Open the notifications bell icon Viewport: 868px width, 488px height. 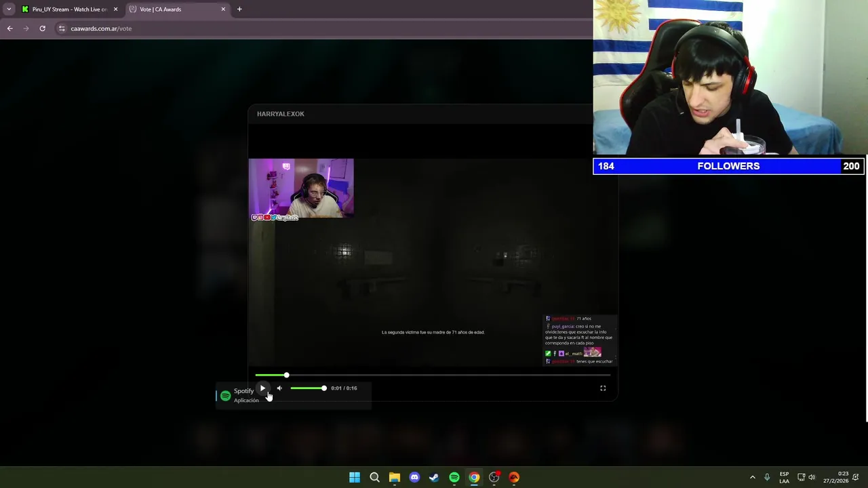click(856, 477)
